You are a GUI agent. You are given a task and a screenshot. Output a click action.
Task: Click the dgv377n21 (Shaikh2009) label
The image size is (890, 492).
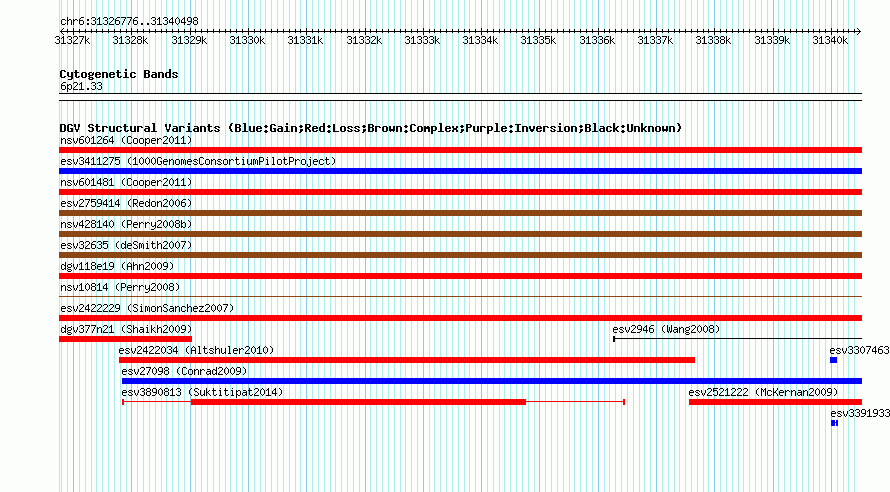click(x=126, y=329)
